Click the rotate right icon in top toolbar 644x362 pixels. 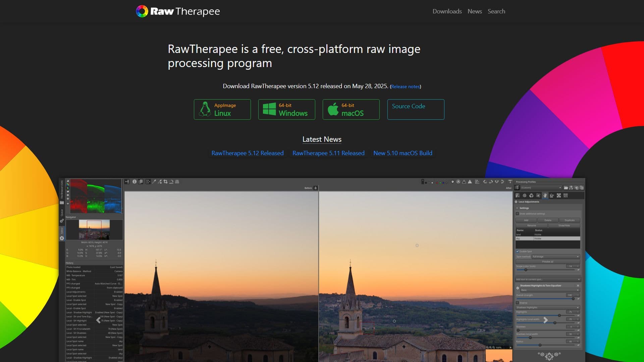point(491,182)
